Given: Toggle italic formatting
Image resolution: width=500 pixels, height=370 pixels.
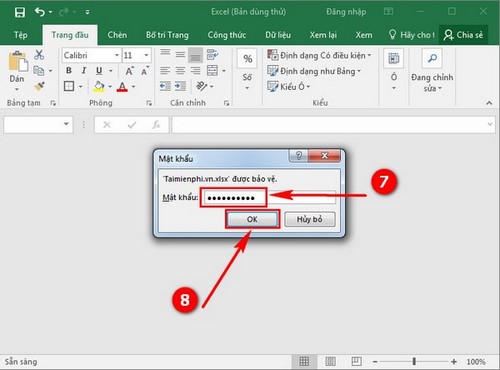Looking at the screenshot, I should pyautogui.click(x=84, y=71).
